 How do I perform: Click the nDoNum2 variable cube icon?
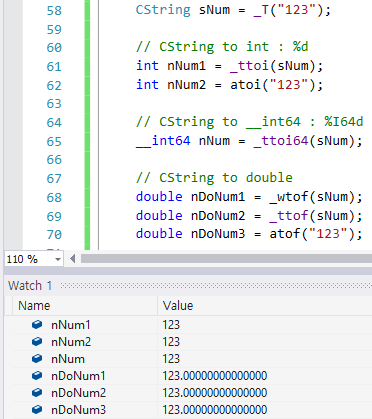tap(37, 393)
